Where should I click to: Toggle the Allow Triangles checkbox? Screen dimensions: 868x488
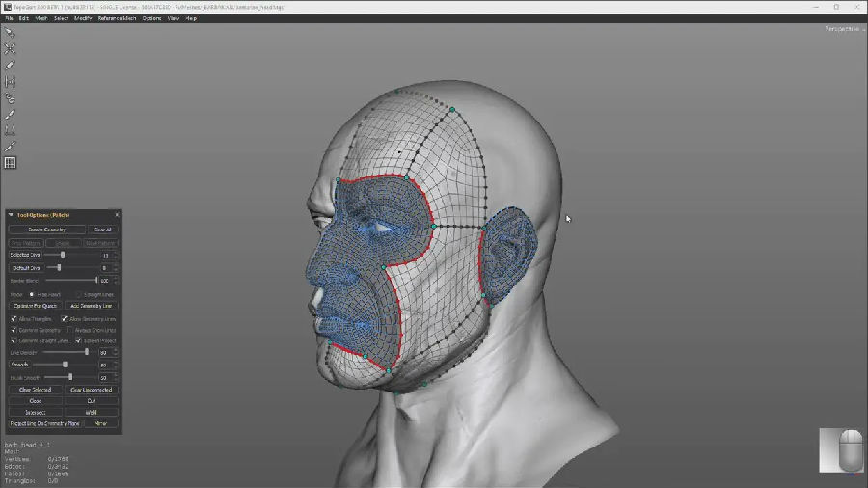coord(14,318)
